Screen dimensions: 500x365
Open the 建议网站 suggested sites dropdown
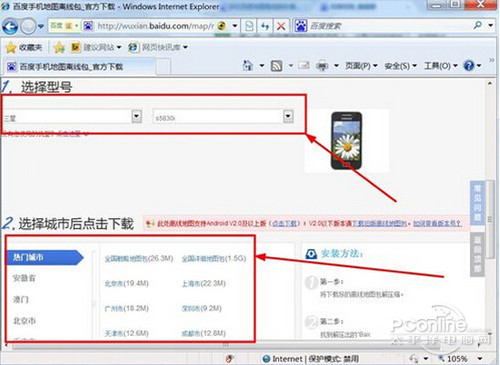tap(96, 47)
